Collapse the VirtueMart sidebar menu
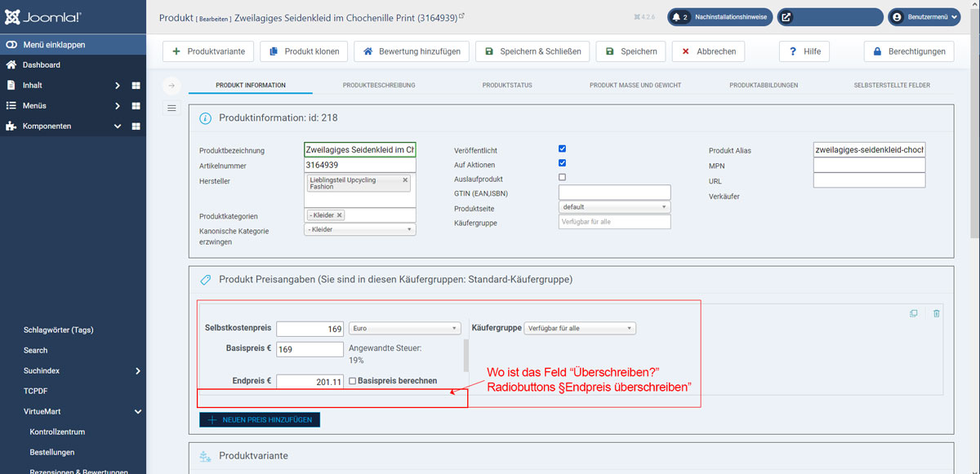Viewport: 980px width, 474px height. point(137,412)
